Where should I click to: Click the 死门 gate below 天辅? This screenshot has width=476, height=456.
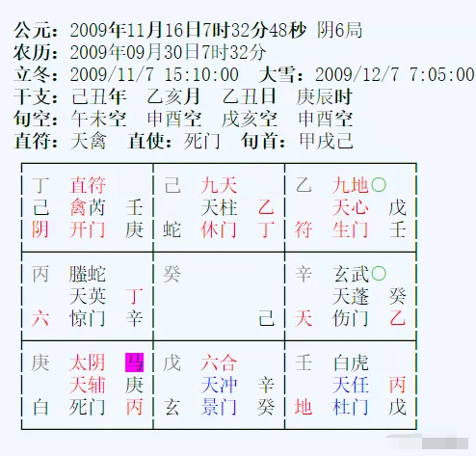point(88,407)
